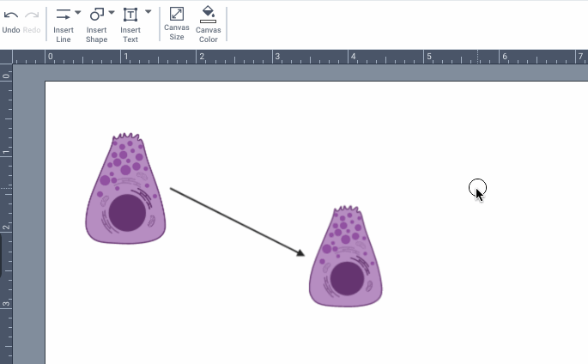The width and height of the screenshot is (588, 364).
Task: Open the Canvas Size resize icon
Action: pyautogui.click(x=177, y=14)
